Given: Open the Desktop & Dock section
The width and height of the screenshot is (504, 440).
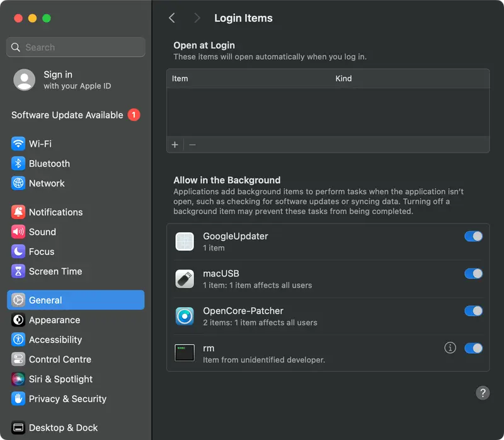Looking at the screenshot, I should click(18, 427).
